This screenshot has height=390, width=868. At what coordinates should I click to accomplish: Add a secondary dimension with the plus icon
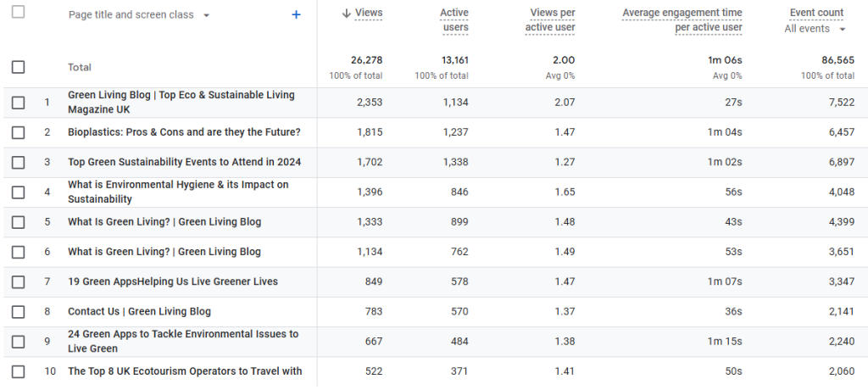296,15
